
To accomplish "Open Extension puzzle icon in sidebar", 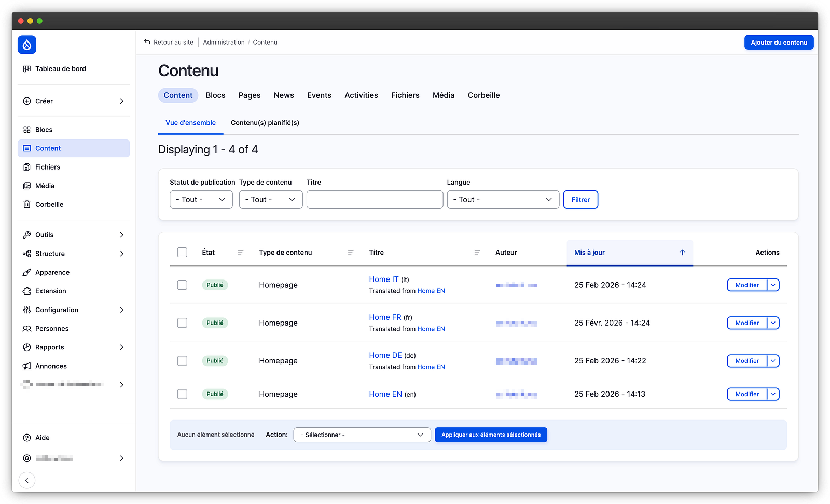I will pos(27,291).
